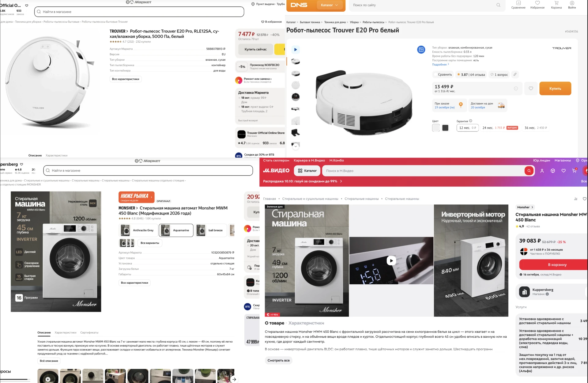Click Смотреть все under M.Video description
Image resolution: width=588 pixels, height=383 pixels.
click(x=278, y=360)
